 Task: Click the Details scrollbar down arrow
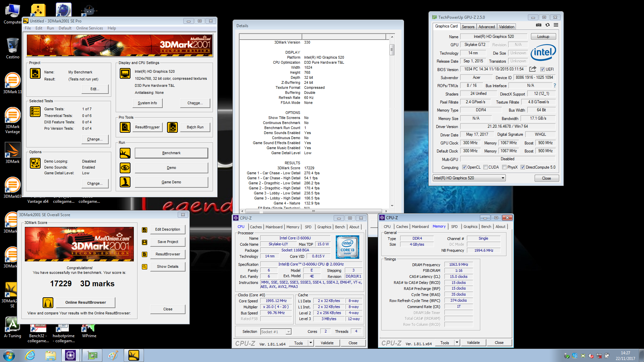(392, 206)
